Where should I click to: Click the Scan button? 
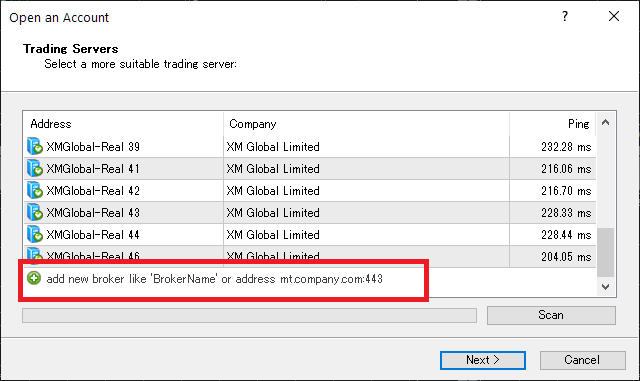tap(551, 315)
